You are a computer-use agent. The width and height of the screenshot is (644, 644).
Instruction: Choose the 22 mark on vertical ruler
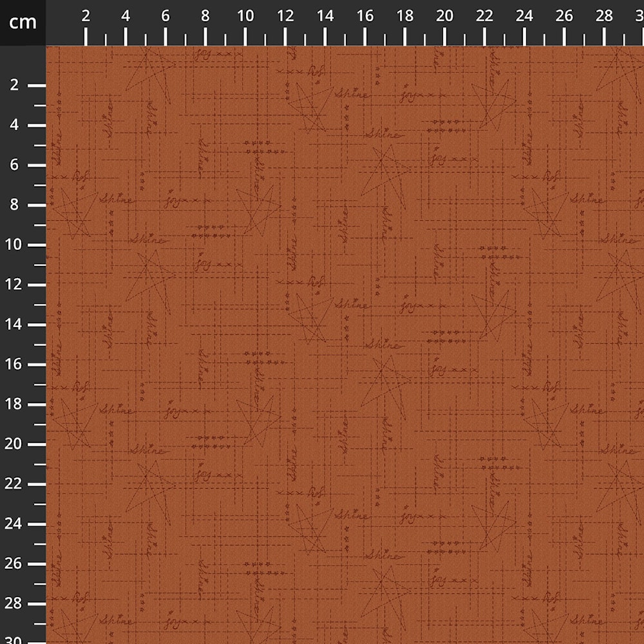point(15,484)
